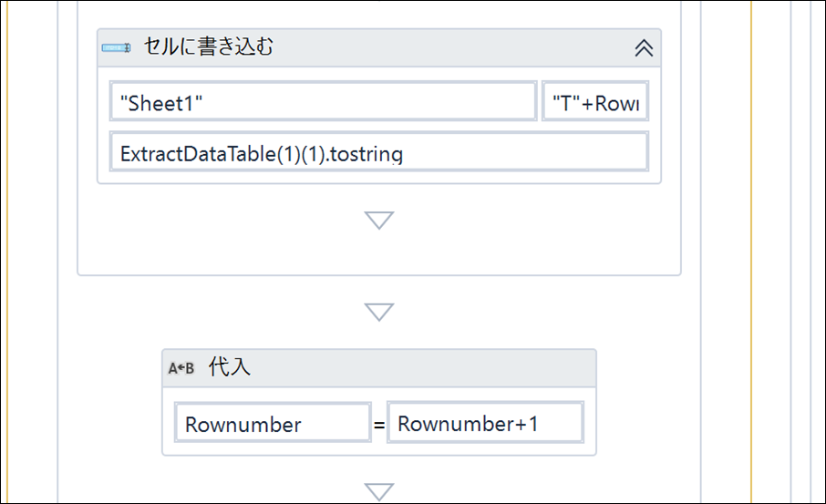Screen dimensions: 826x504
Task: Select the "Sheet1" sheet name field
Action: pos(324,101)
